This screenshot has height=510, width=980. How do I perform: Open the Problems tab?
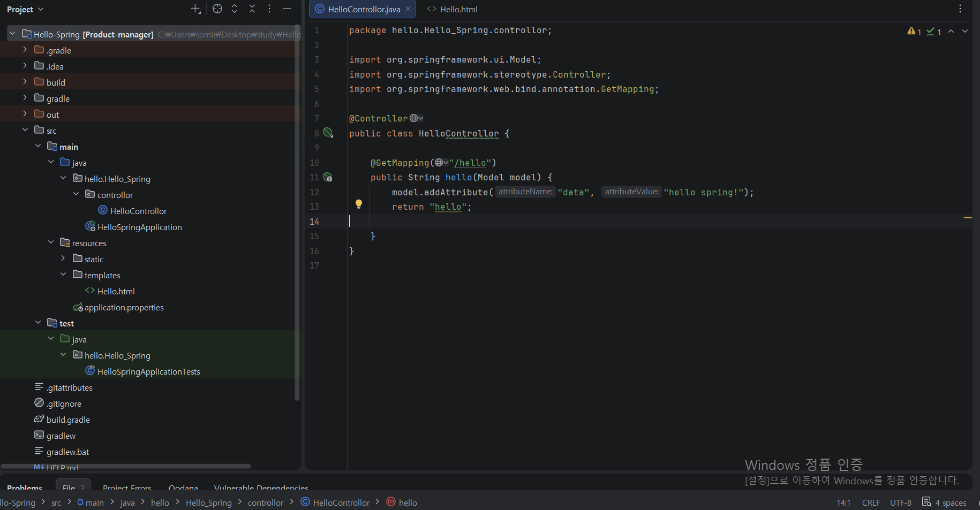25,488
